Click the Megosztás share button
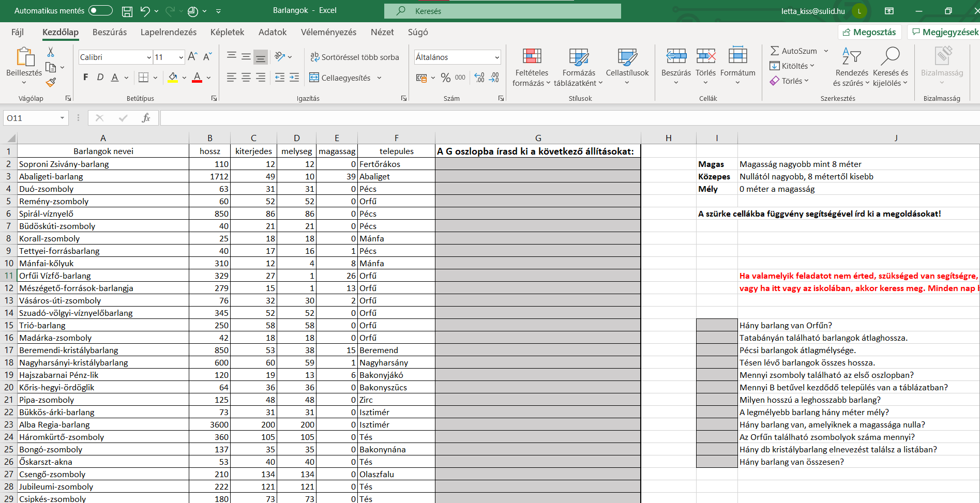This screenshot has height=503, width=980. (869, 32)
